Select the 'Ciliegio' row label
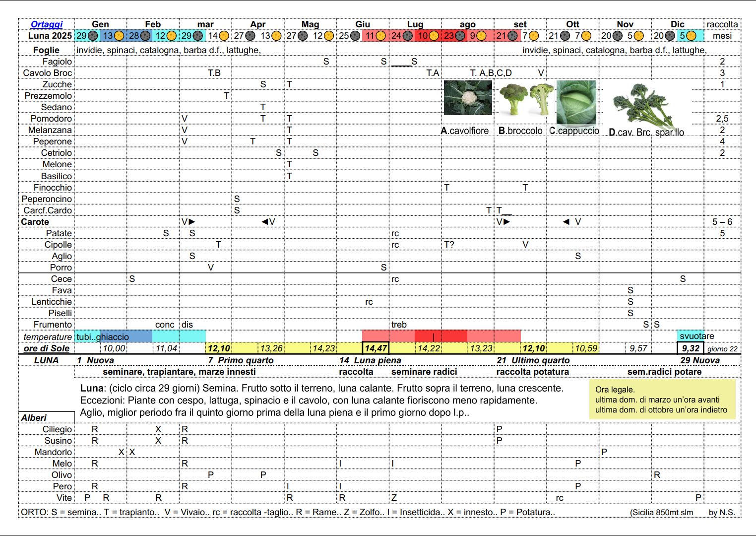The width and height of the screenshot is (756, 536). coord(57,429)
